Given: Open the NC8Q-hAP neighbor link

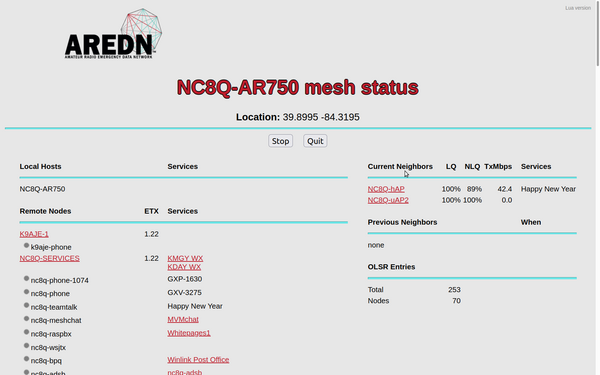Looking at the screenshot, I should pyautogui.click(x=386, y=189).
